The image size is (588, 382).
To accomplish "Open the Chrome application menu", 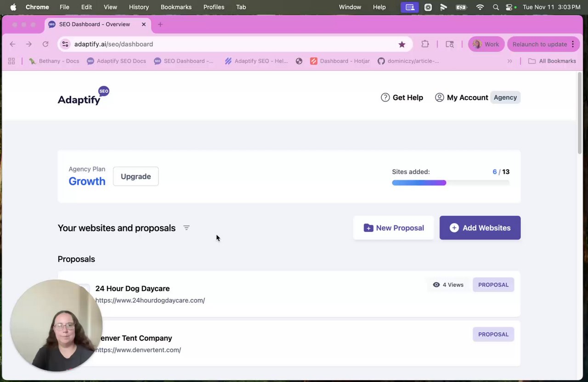I will point(37,7).
